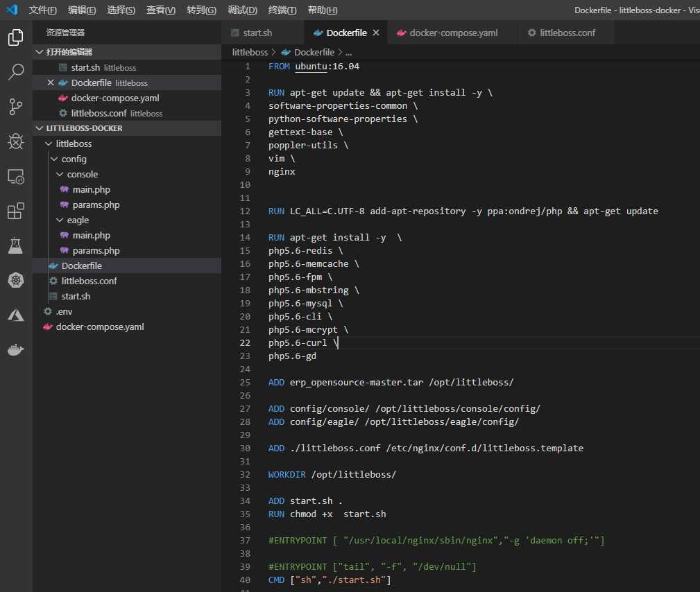This screenshot has height=592, width=700.
Task: Open the 编辑(E) menu
Action: [x=82, y=10]
